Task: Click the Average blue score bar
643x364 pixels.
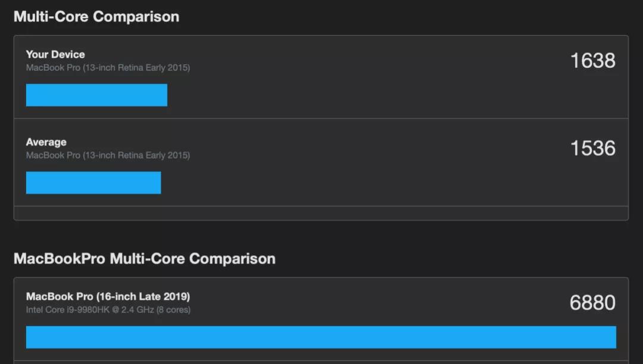Action: [93, 183]
